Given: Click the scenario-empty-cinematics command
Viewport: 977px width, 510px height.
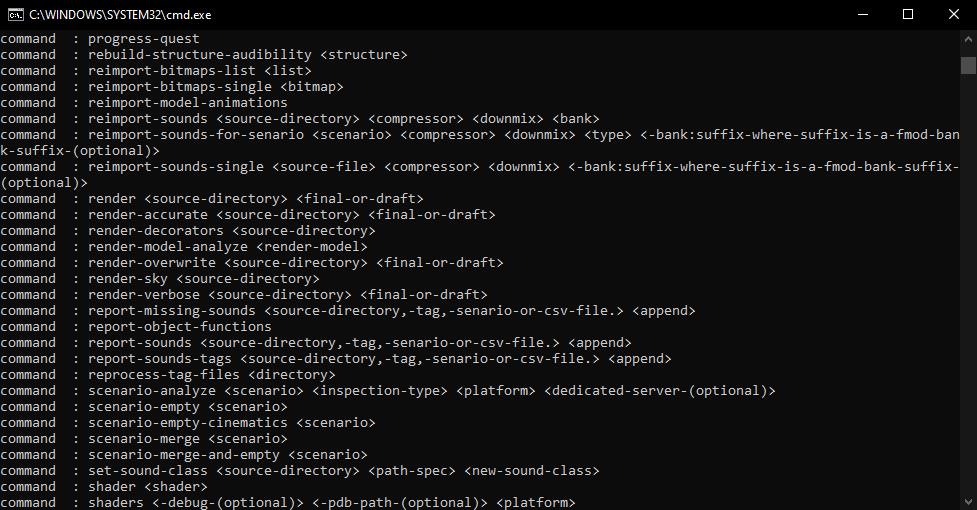Looking at the screenshot, I should (188, 423).
